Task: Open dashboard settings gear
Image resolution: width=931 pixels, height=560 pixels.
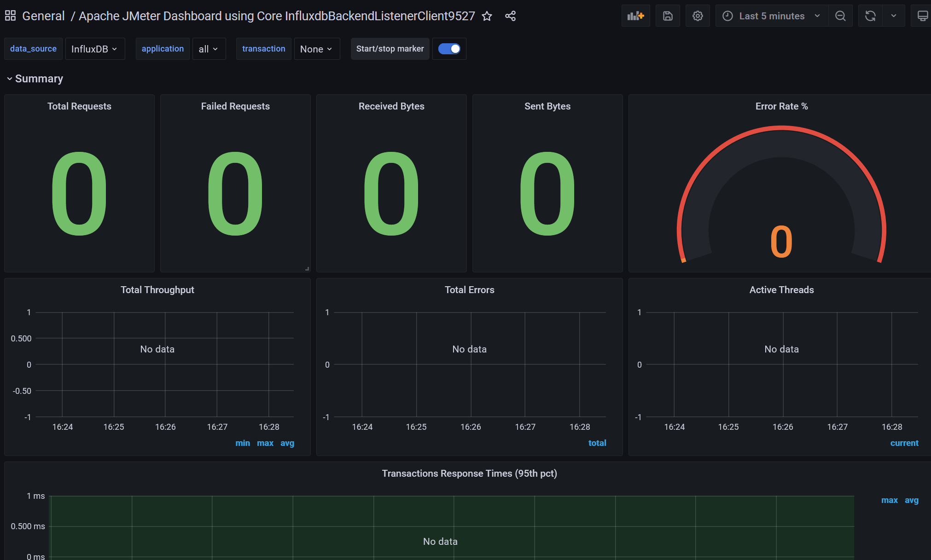Action: pyautogui.click(x=698, y=16)
